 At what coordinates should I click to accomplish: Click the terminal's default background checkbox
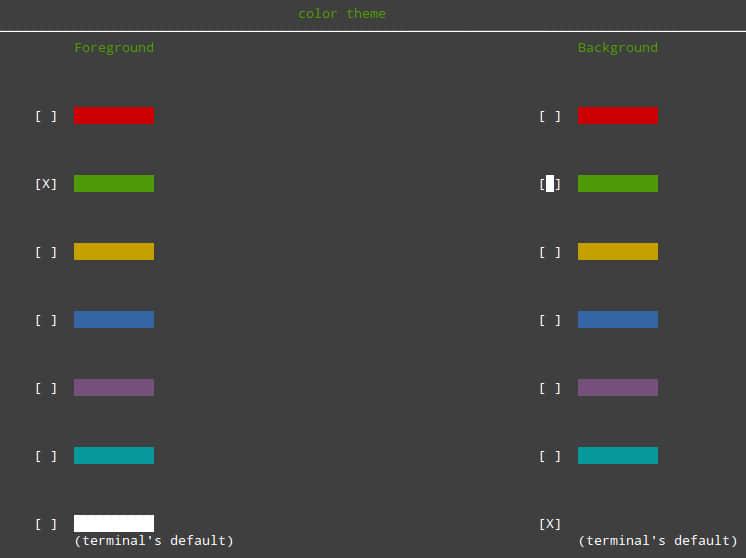point(550,524)
